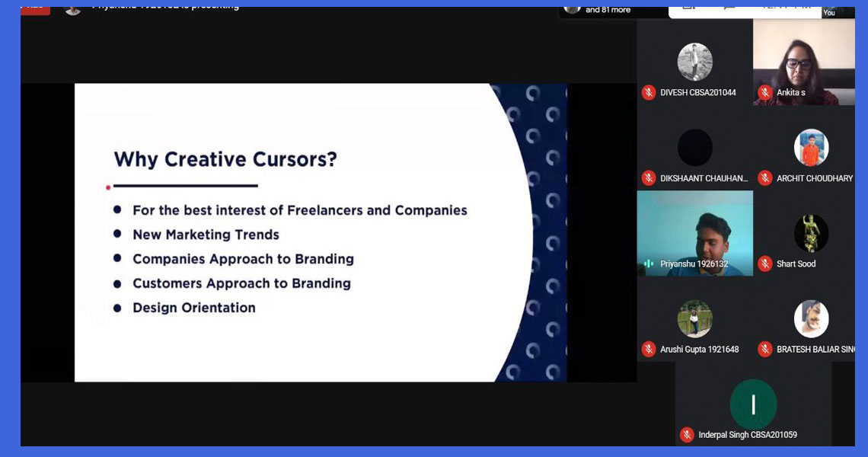
Task: Click the muted mic icon beside ARCHIT CHOUDHARY
Action: (765, 178)
